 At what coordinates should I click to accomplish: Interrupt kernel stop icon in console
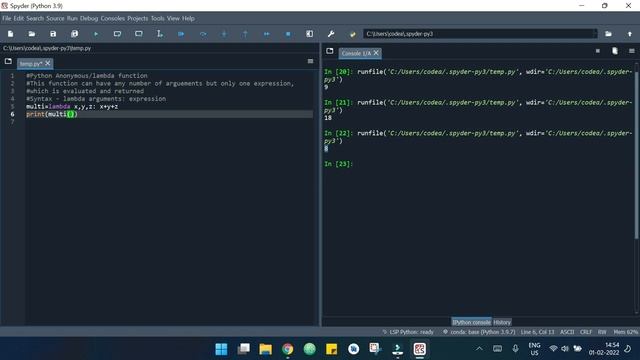598,51
